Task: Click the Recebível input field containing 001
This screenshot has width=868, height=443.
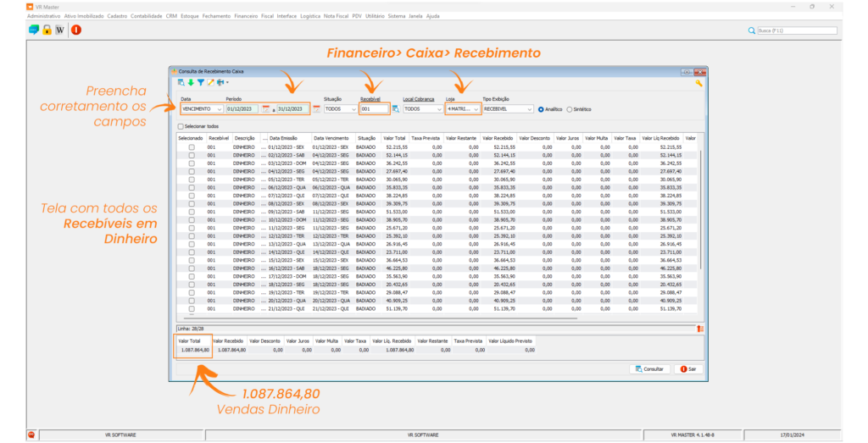Action: 374,109
